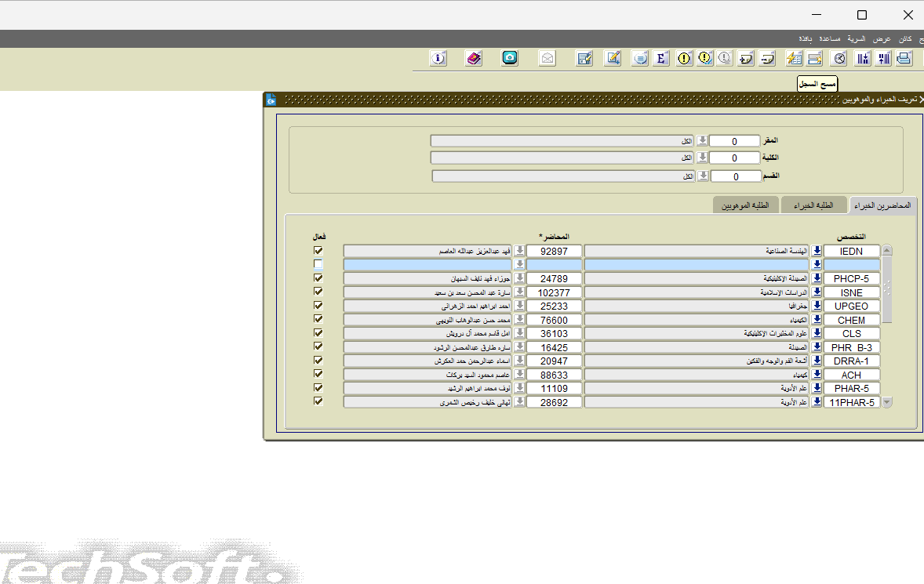Open the المقر list arrow

click(x=703, y=141)
